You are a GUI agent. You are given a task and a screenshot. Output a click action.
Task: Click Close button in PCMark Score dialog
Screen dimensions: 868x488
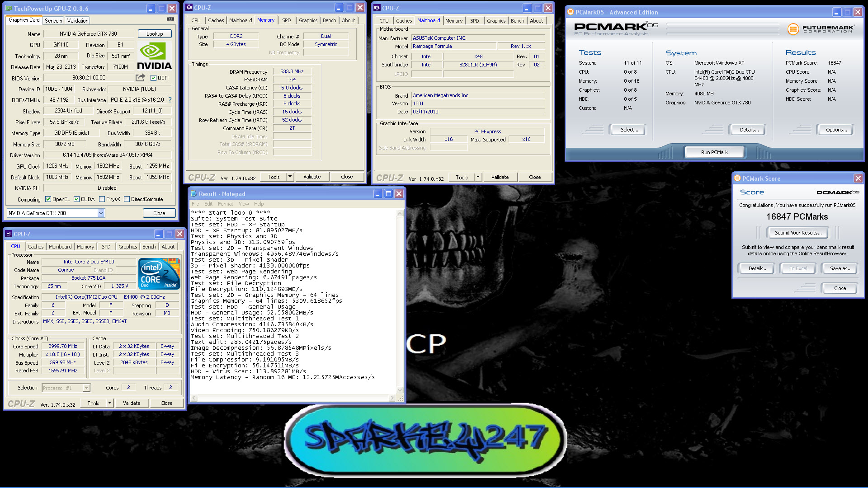(x=840, y=288)
